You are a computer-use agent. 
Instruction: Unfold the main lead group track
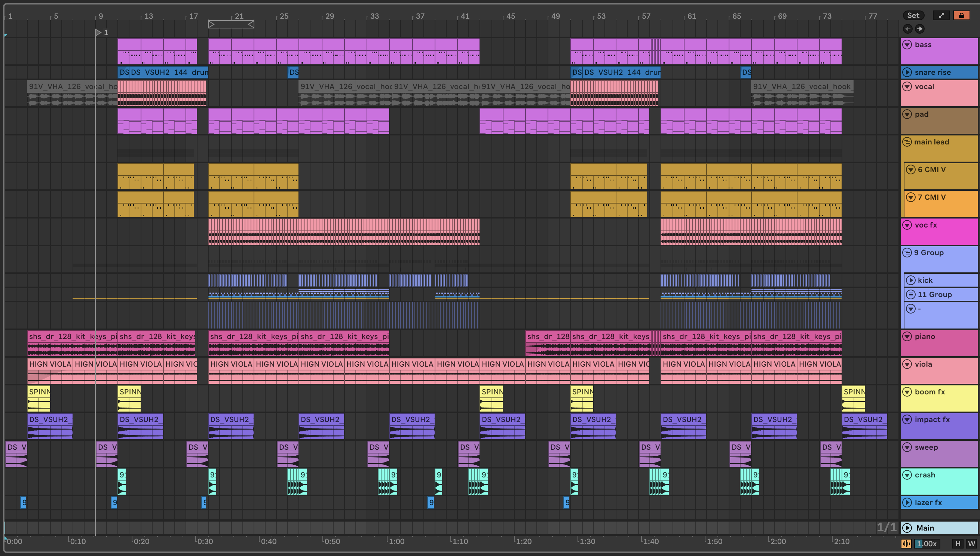tap(907, 142)
